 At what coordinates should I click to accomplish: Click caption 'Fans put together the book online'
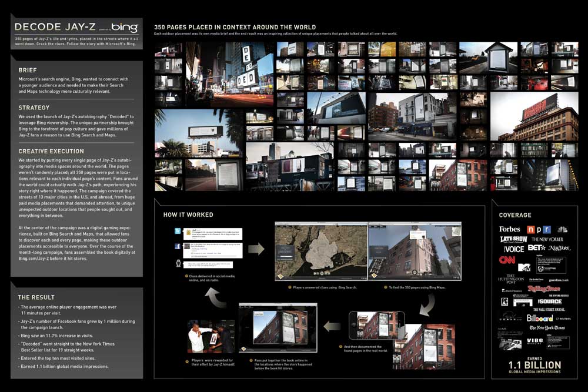(x=283, y=364)
